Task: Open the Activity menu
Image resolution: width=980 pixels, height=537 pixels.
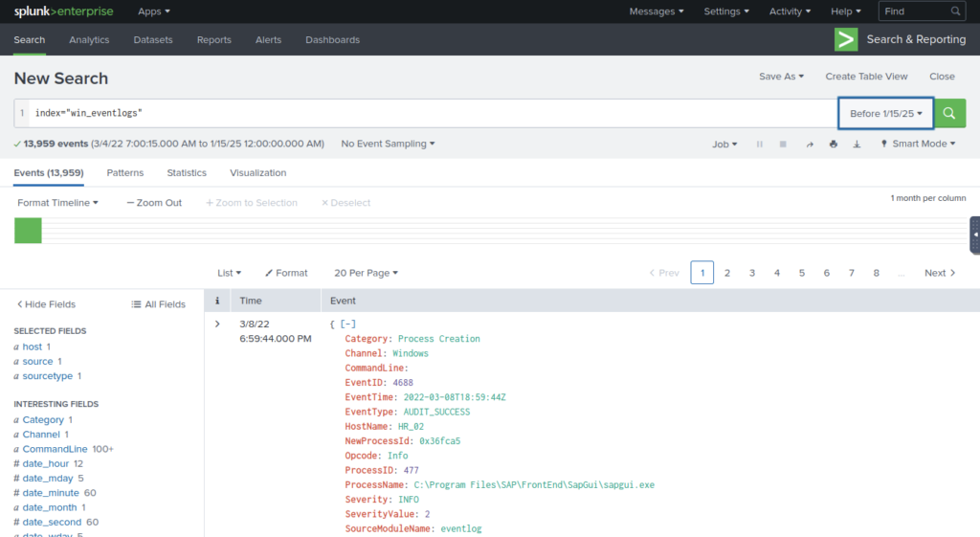Action: pyautogui.click(x=790, y=11)
